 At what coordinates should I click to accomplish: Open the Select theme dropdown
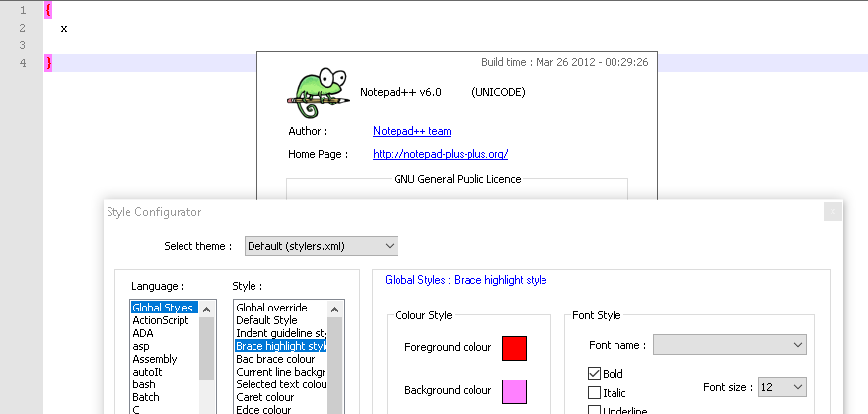click(322, 246)
